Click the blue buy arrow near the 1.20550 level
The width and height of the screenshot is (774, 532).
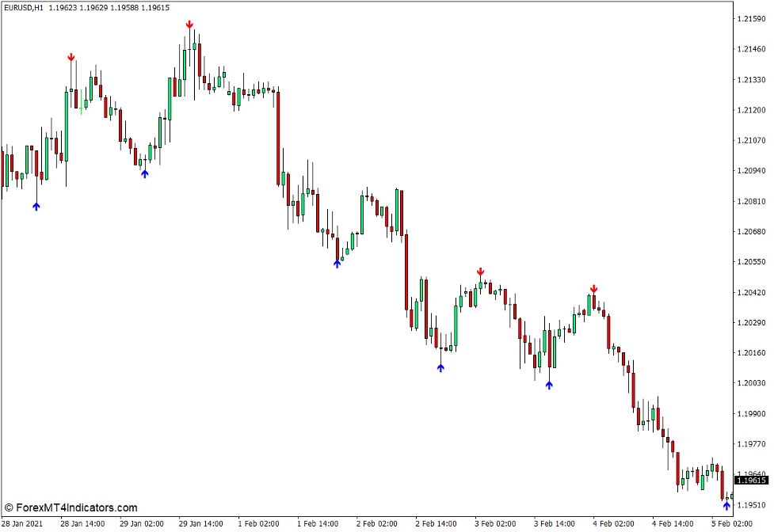click(x=337, y=264)
